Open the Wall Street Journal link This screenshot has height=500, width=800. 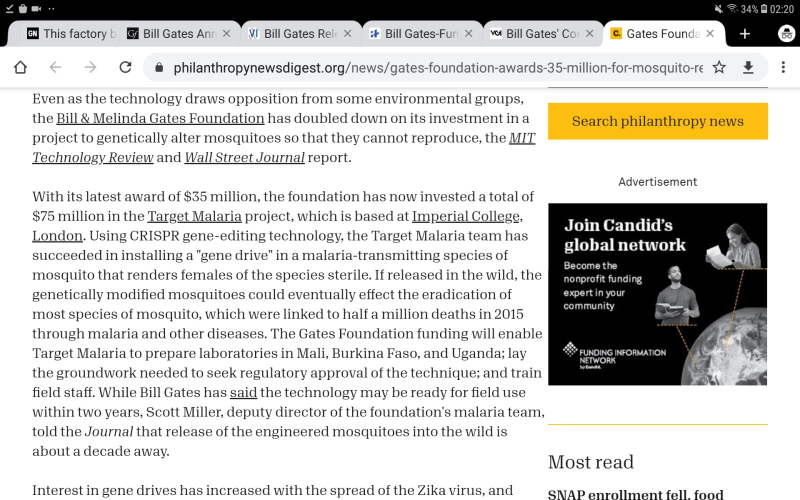[x=244, y=158]
